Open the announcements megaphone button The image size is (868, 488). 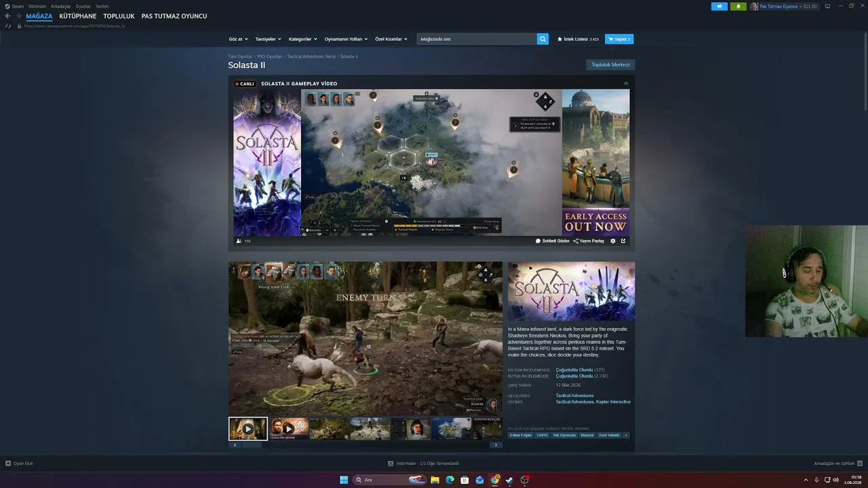point(719,6)
